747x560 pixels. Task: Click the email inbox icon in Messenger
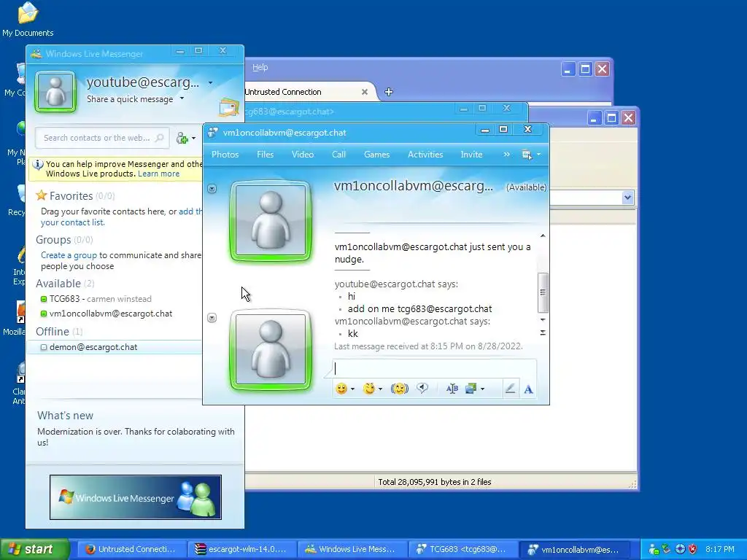(x=228, y=107)
